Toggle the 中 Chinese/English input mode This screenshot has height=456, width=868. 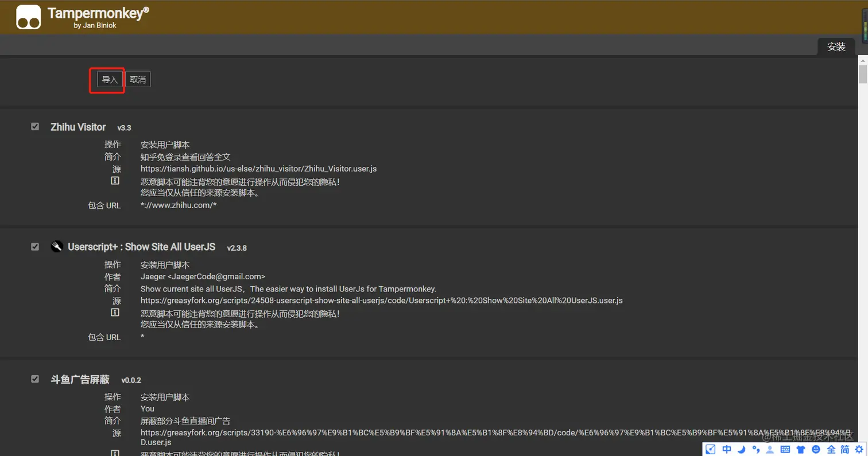pyautogui.click(x=727, y=449)
